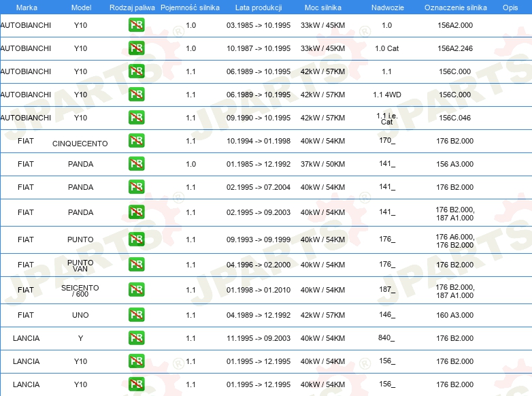Click the SEICENTO / 600 model cell
532x396 pixels.
coord(80,291)
